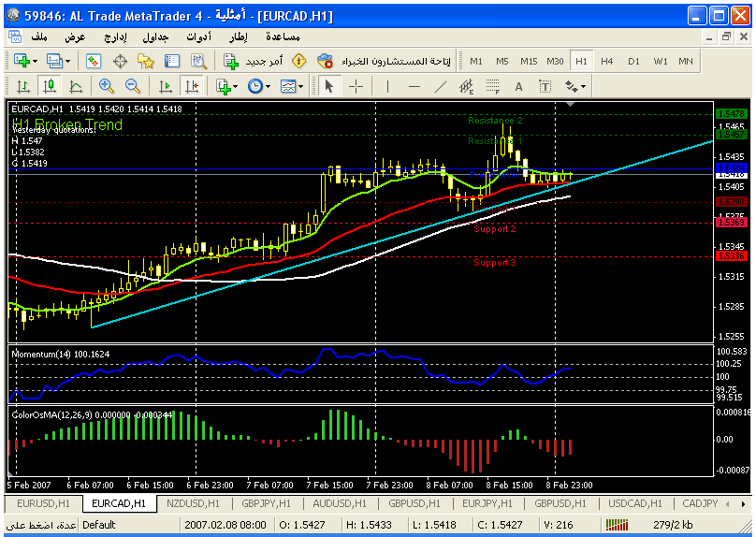
Task: Draw a horizontal line tool
Action: (x=414, y=86)
